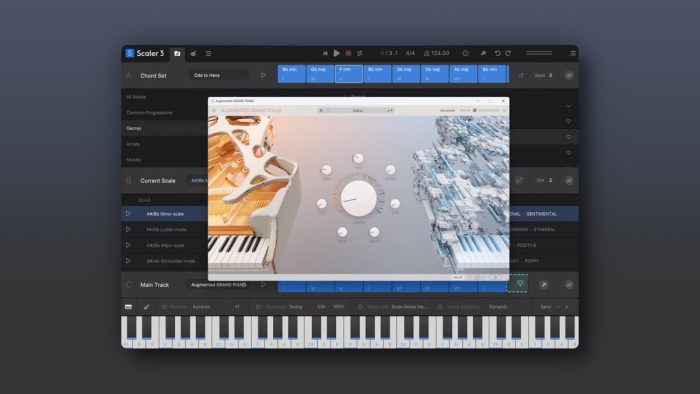Open the Common Progressions category

point(149,113)
